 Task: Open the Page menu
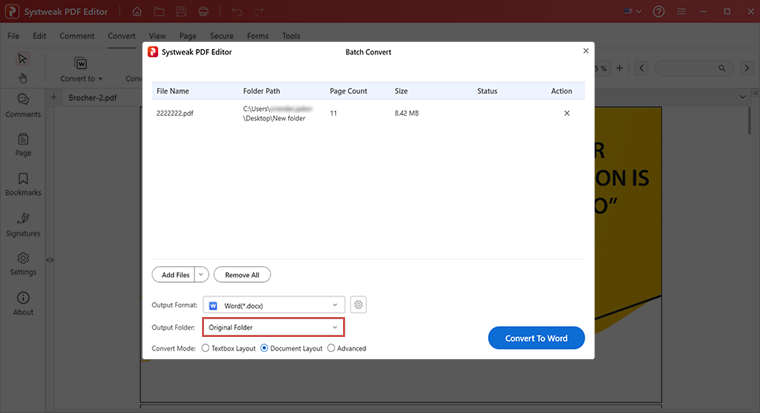[188, 36]
